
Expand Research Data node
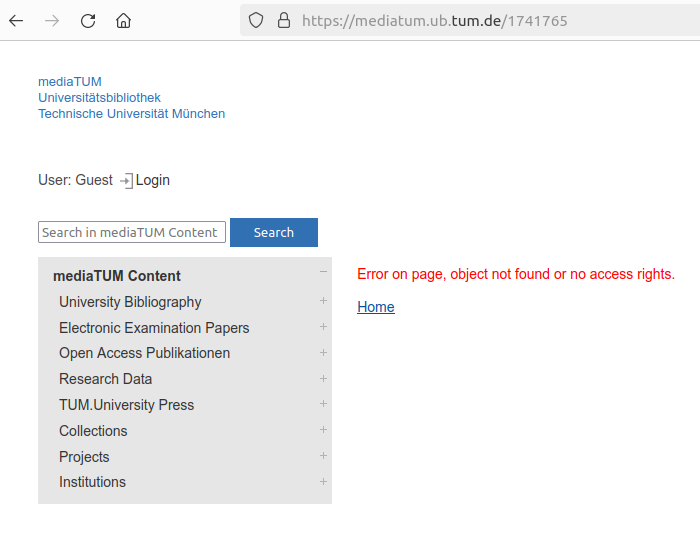tap(323, 378)
